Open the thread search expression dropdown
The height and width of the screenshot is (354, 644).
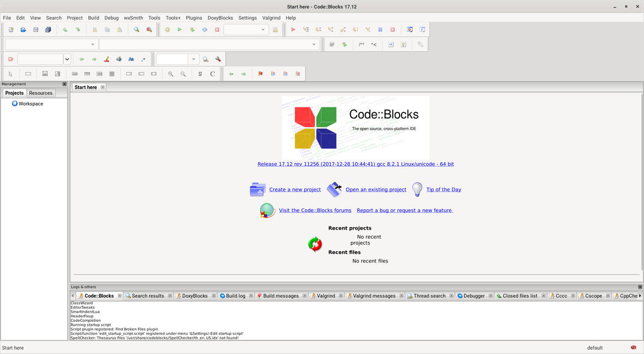point(194,59)
